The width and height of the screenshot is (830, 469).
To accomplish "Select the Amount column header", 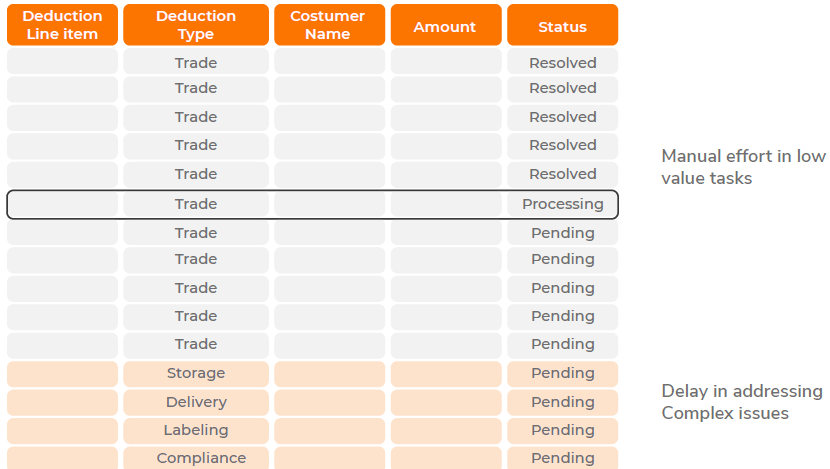I will pyautogui.click(x=446, y=26).
